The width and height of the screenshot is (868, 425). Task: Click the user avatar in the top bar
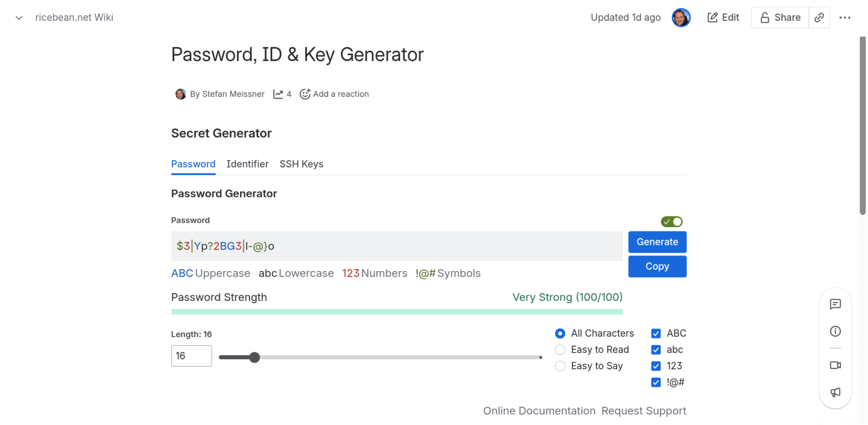(681, 17)
